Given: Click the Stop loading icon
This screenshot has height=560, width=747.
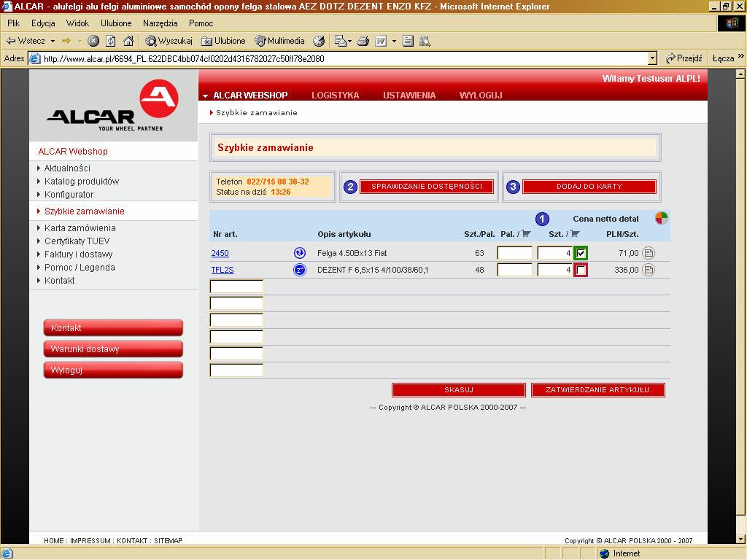Looking at the screenshot, I should 93,41.
